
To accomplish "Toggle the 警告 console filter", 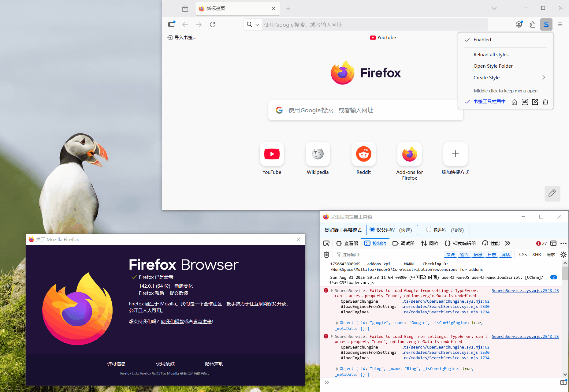I will tap(464, 255).
